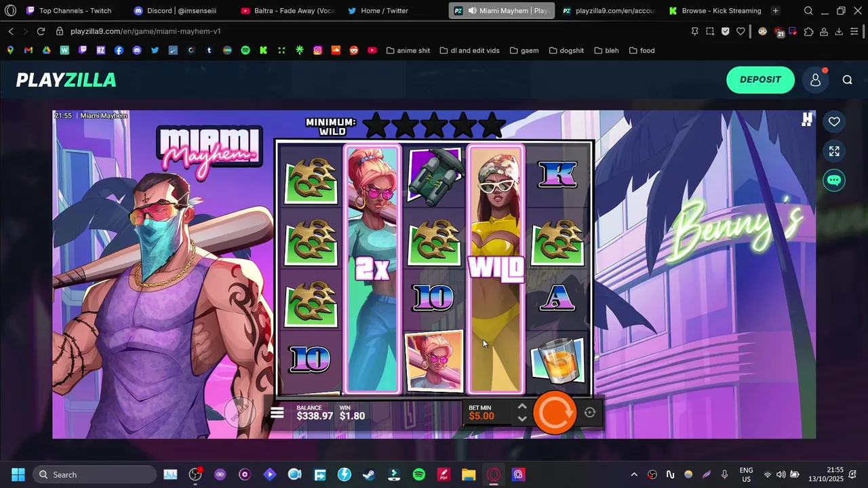Enter fullscreen mode for the game

[834, 151]
